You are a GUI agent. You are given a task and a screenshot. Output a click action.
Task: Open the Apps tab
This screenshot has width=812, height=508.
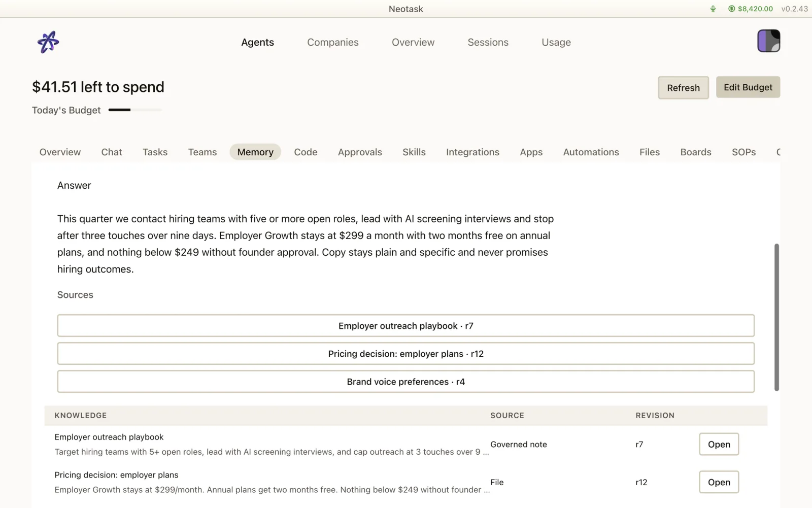pos(531,152)
